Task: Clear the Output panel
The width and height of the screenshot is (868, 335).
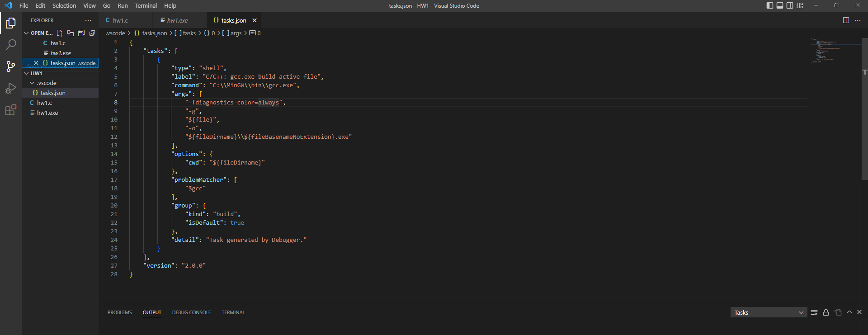Action: pyautogui.click(x=814, y=312)
